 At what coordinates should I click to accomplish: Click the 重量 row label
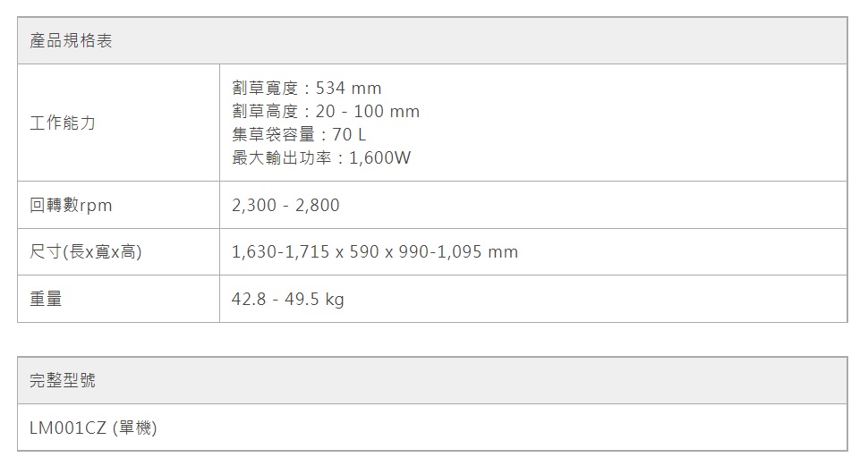(x=47, y=300)
